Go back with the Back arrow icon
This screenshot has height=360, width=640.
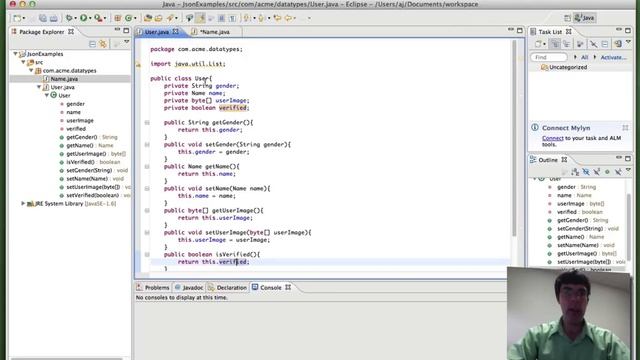[x=288, y=18]
